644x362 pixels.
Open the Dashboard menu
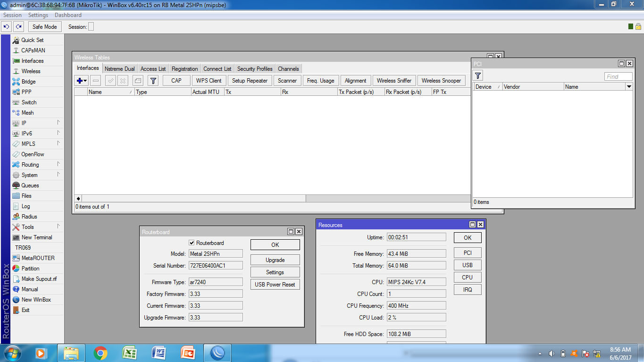click(68, 15)
